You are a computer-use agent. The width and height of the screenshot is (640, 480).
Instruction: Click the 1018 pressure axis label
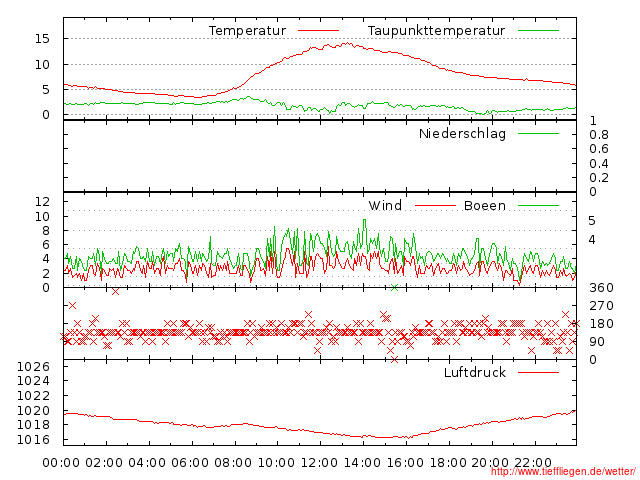33,424
